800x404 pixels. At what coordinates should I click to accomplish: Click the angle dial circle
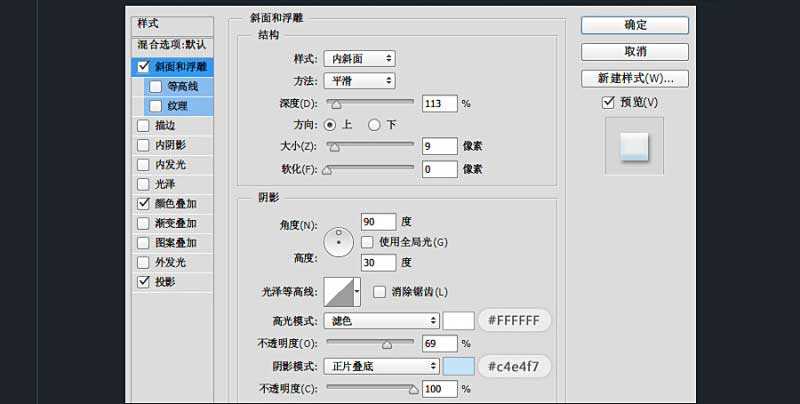point(340,240)
